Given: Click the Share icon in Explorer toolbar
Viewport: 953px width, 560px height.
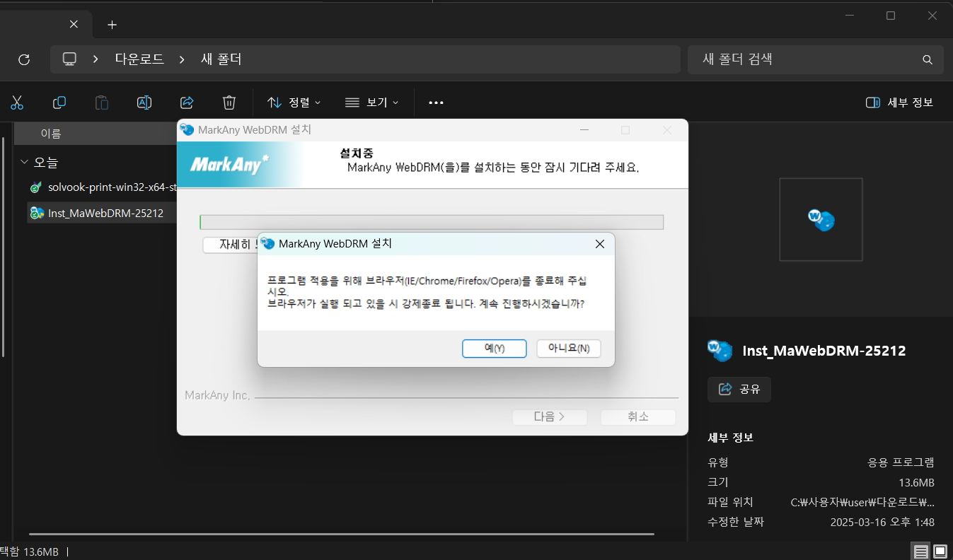Looking at the screenshot, I should coord(187,103).
